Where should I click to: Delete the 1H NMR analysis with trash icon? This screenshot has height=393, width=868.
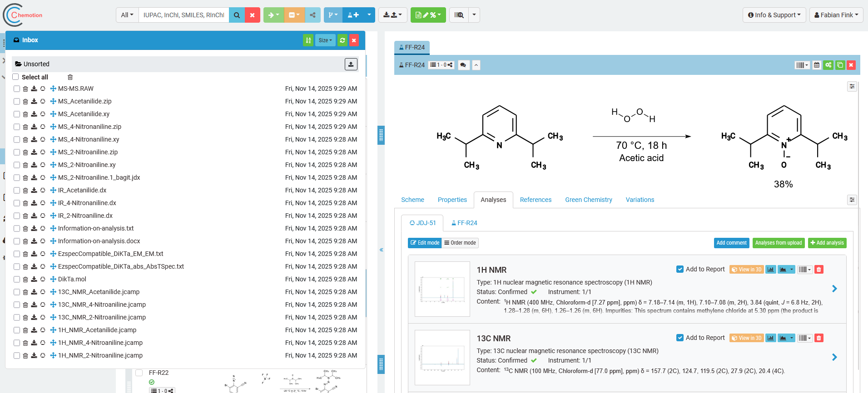pos(819,270)
